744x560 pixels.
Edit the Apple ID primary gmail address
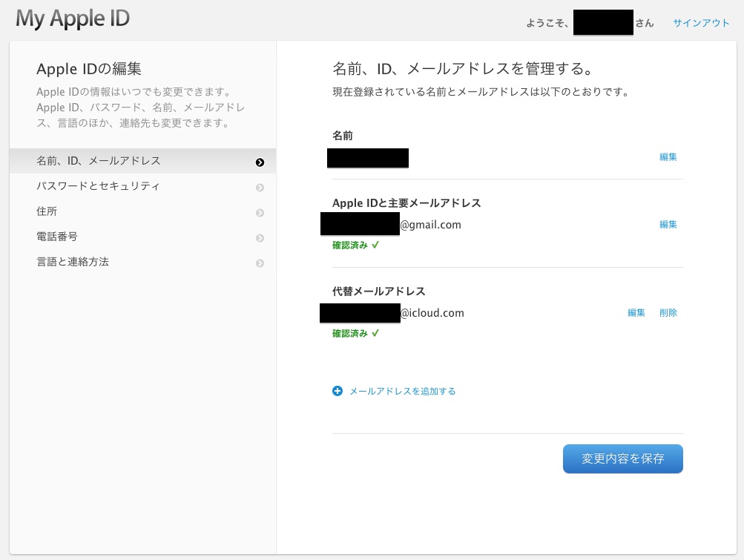[x=668, y=225]
